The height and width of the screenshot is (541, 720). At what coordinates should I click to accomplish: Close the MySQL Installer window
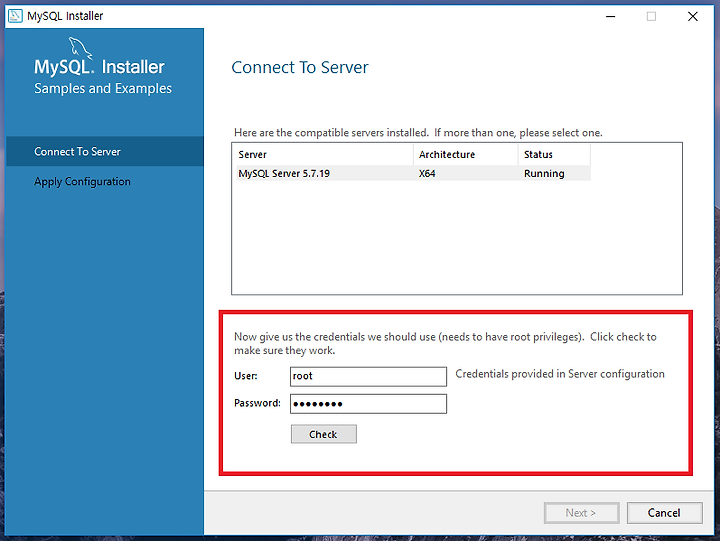click(692, 17)
